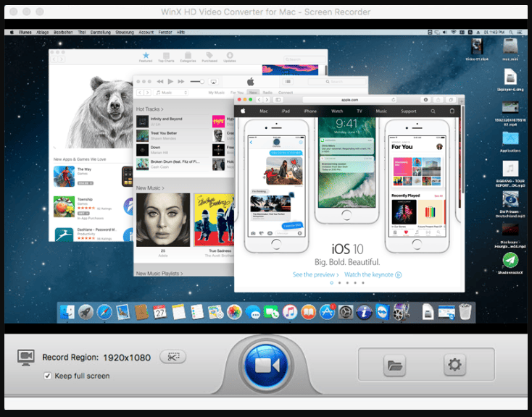Click the Record Region 1920x1080 value

[127, 358]
